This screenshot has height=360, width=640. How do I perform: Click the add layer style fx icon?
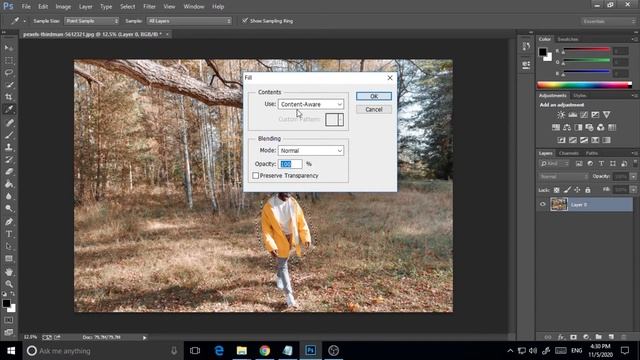click(561, 337)
